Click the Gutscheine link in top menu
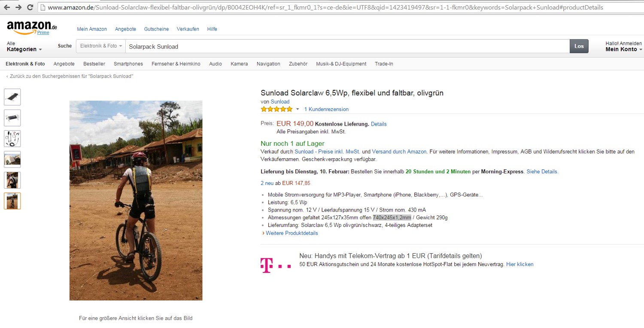644x328 pixels. pos(156,29)
